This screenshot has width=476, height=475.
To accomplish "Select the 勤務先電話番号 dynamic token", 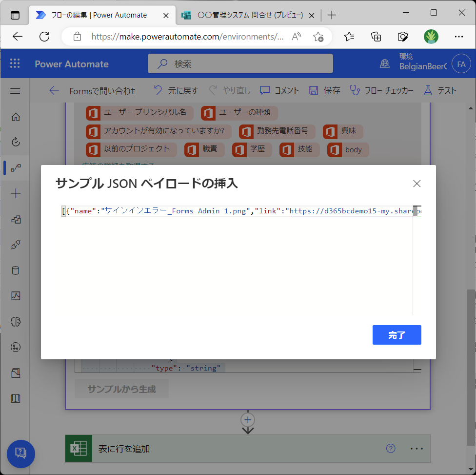I will (x=277, y=132).
